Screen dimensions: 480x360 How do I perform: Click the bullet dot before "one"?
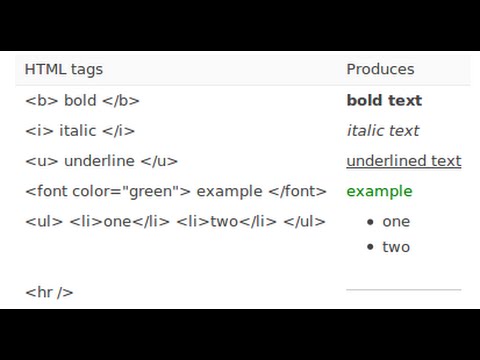click(370, 222)
